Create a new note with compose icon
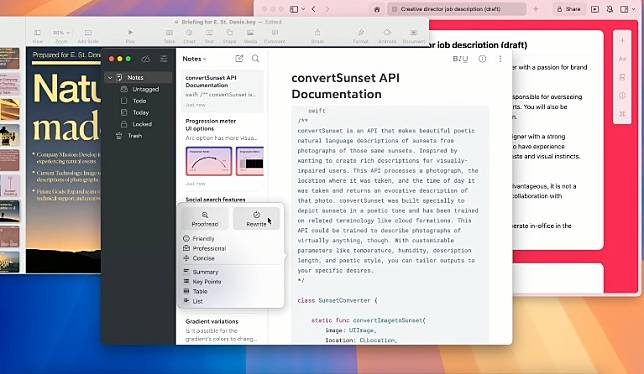Viewport: 644px width, 374px height. (239, 59)
